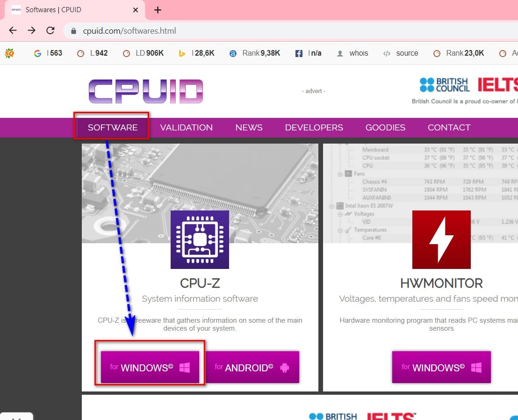Download CPU-Z for WINDOWS button
This screenshot has height=420, width=518.
coord(150,367)
